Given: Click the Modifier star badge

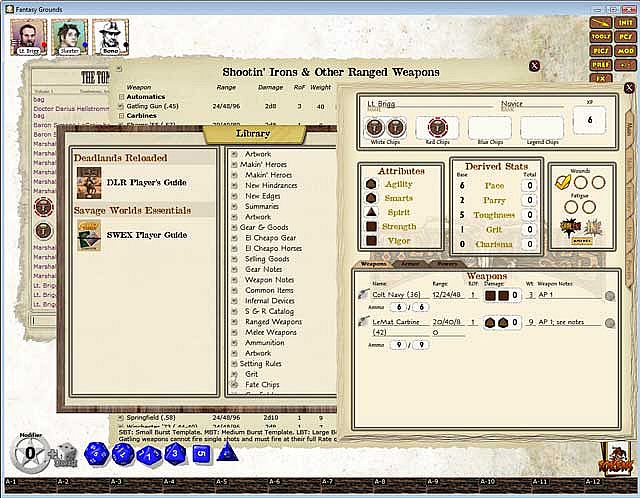Looking at the screenshot, I should [30, 453].
